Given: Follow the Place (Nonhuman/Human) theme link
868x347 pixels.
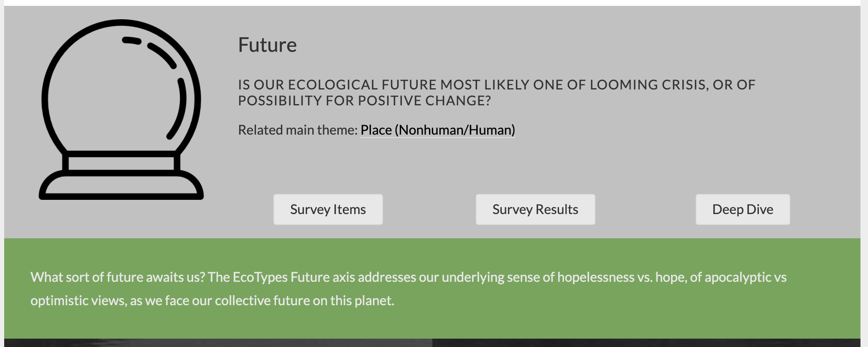Looking at the screenshot, I should click(x=438, y=130).
